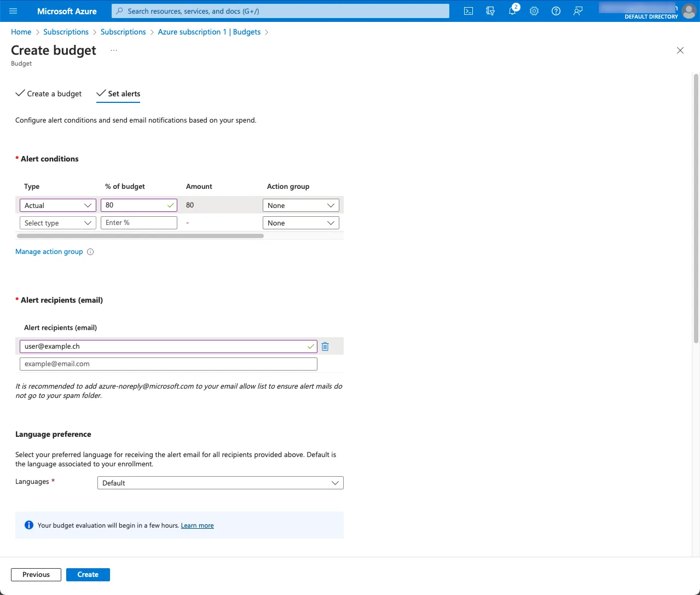
Task: Open the Select type dropdown
Action: tap(57, 223)
